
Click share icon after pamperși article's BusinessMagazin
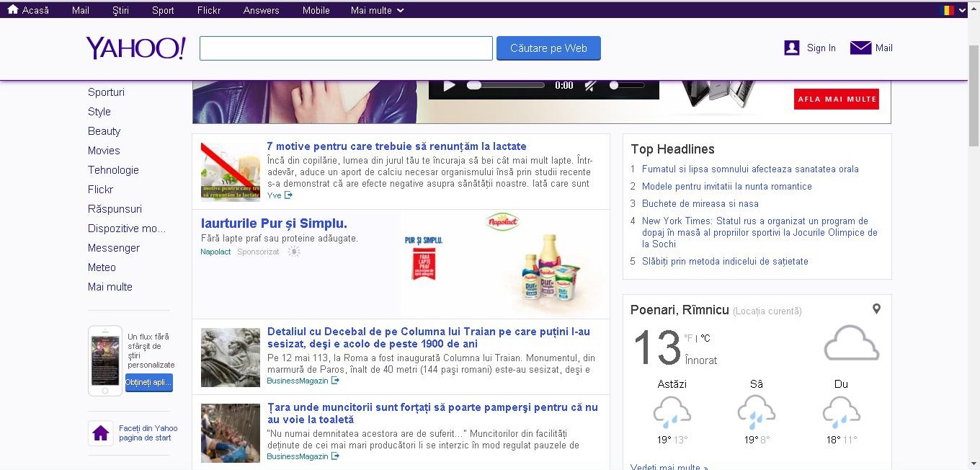pos(335,456)
